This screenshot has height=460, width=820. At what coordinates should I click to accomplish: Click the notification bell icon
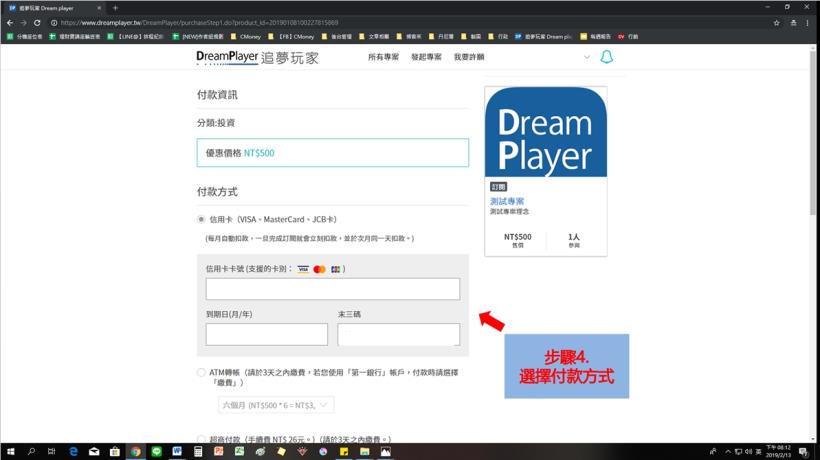[x=606, y=57]
